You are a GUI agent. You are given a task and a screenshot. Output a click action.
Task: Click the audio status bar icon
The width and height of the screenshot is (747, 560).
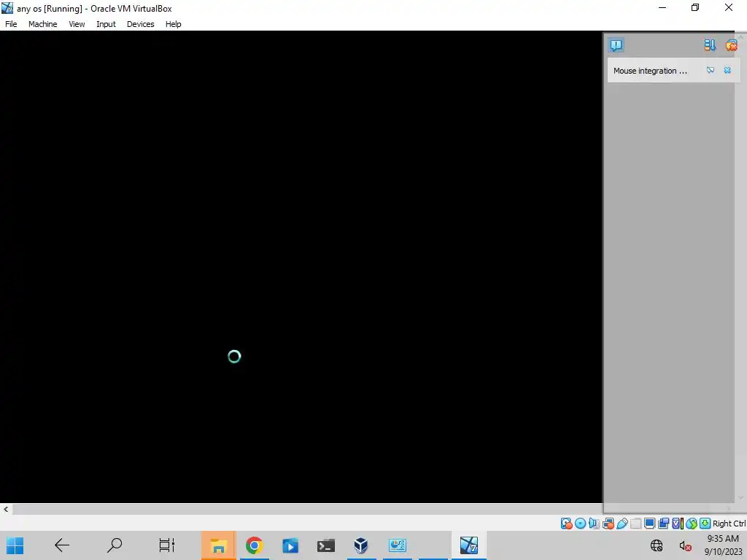click(594, 524)
